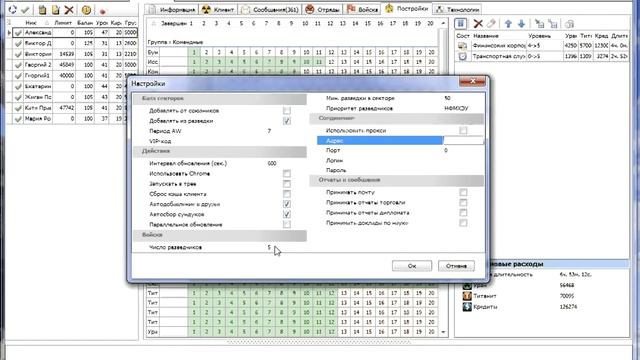Viewport: 640px width, 360px height.
Task: Click status icon of Финансовая корпорация row
Action: pyautogui.click(x=462, y=46)
